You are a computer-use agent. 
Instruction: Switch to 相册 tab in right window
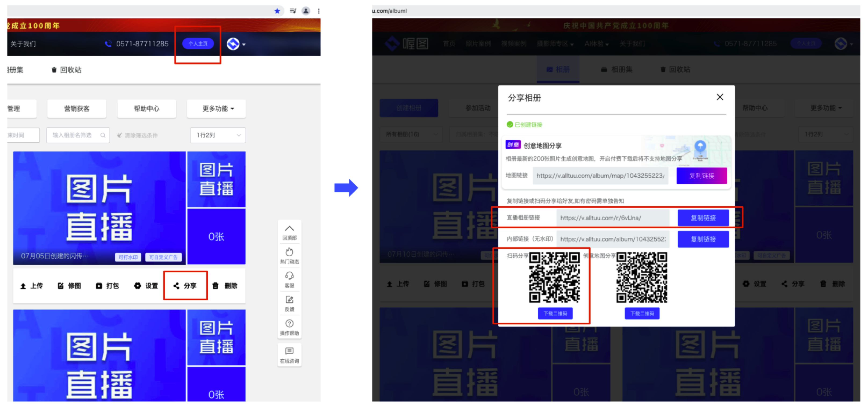point(558,69)
